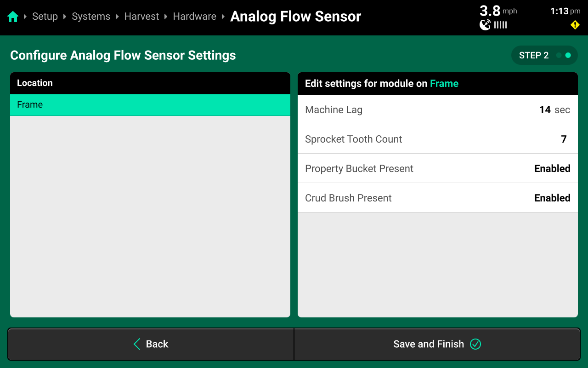The width and height of the screenshot is (588, 368).
Task: Select the Frame location row
Action: [150, 105]
